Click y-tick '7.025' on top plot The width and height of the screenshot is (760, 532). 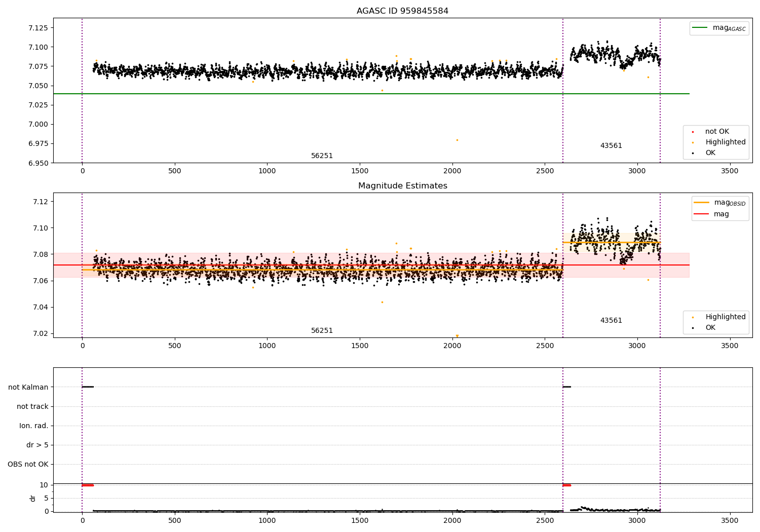(x=39, y=105)
